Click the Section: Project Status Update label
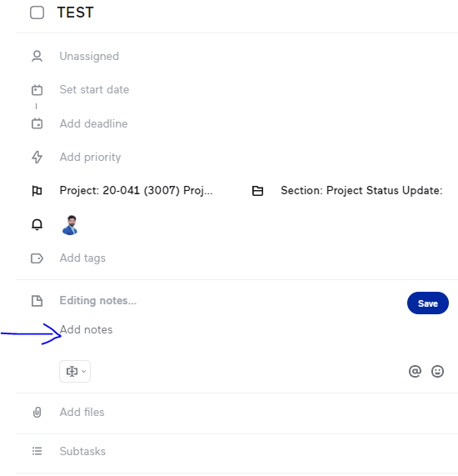458x476 pixels. (361, 191)
